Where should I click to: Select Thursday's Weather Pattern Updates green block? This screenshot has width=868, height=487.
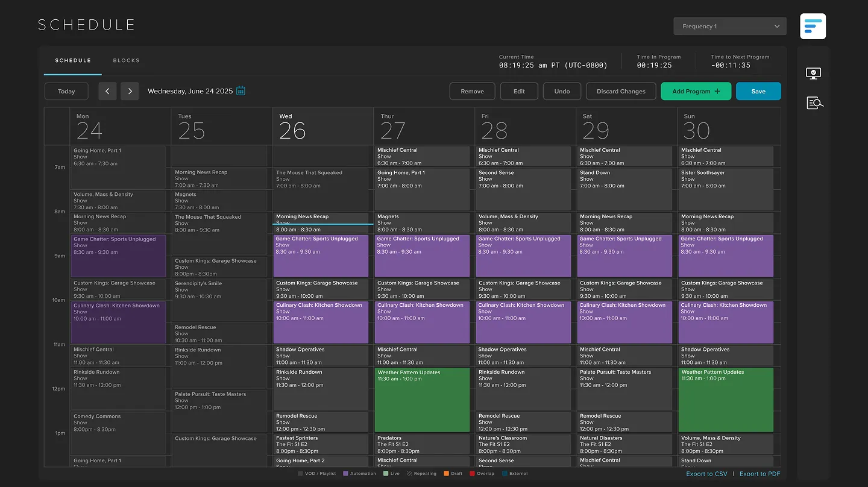pos(422,400)
